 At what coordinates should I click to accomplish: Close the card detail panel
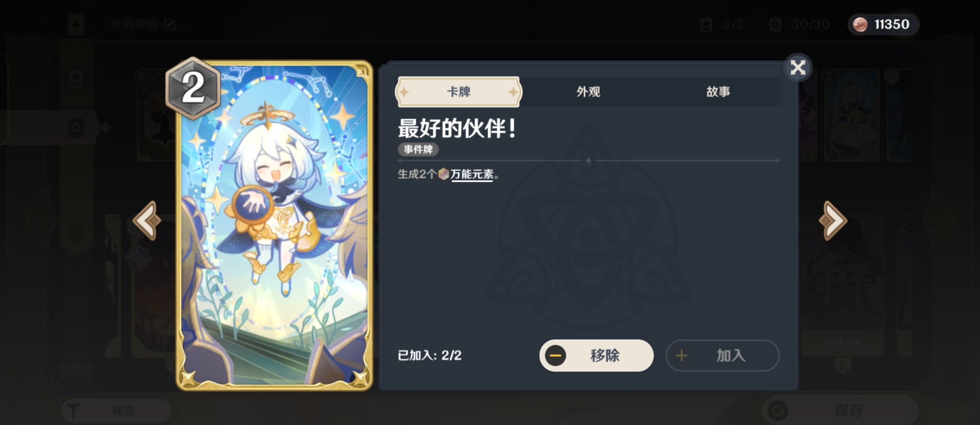797,67
